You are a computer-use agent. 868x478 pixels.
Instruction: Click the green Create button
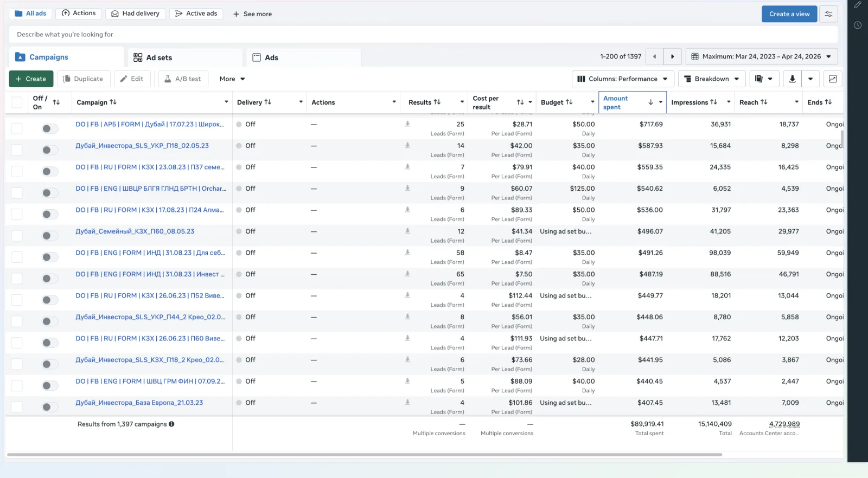pos(31,79)
